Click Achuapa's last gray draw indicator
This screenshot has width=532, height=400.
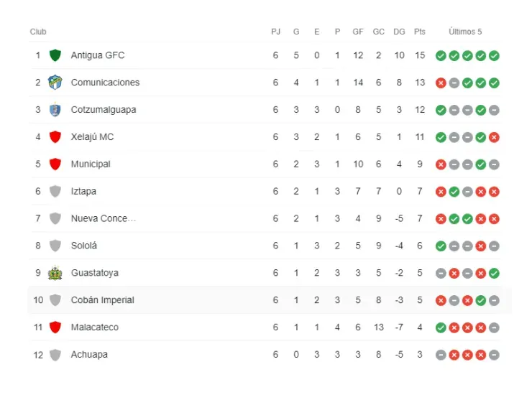point(494,355)
